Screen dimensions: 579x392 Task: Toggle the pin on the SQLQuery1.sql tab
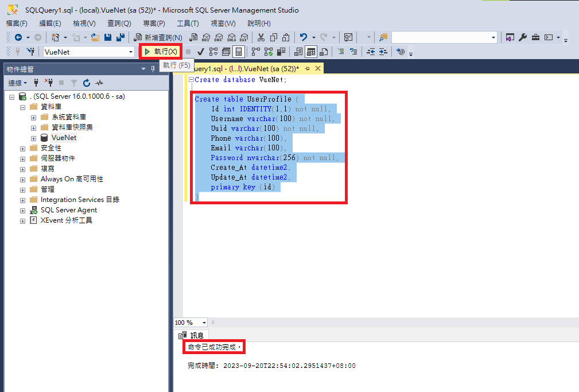[x=307, y=68]
